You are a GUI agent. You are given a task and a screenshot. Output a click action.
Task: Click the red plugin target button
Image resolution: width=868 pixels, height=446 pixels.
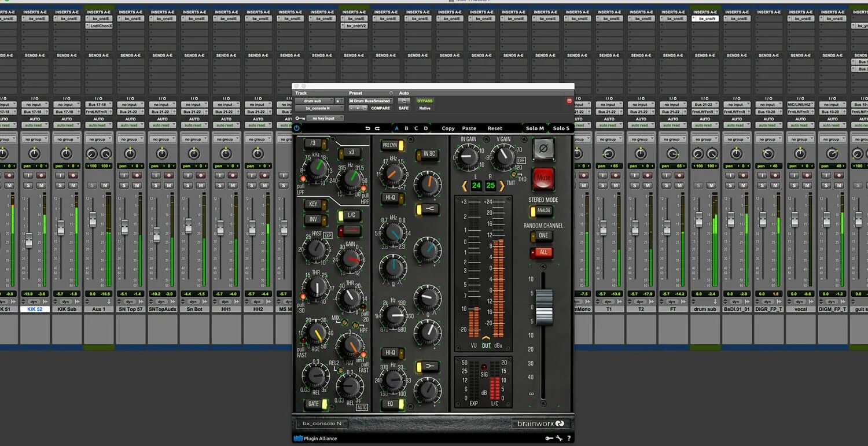point(569,101)
